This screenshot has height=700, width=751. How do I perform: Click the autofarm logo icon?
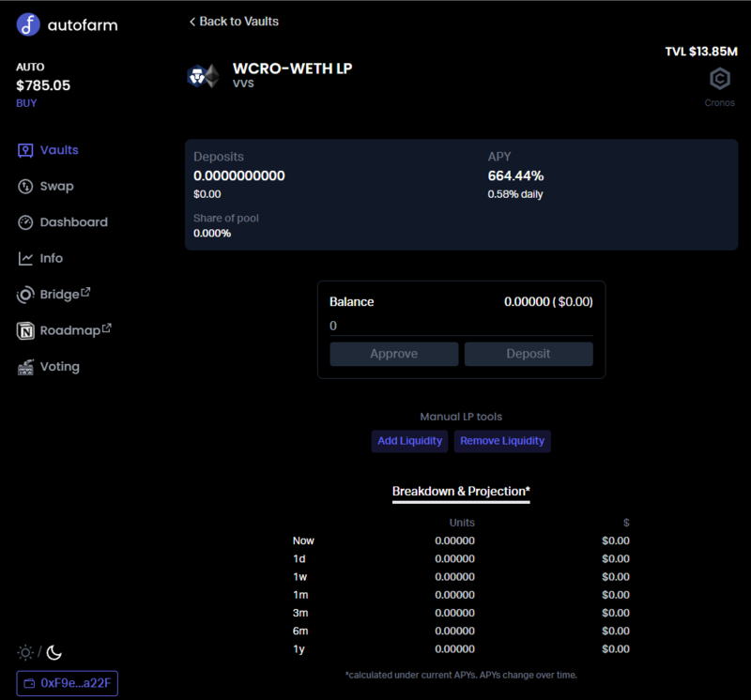click(x=28, y=24)
